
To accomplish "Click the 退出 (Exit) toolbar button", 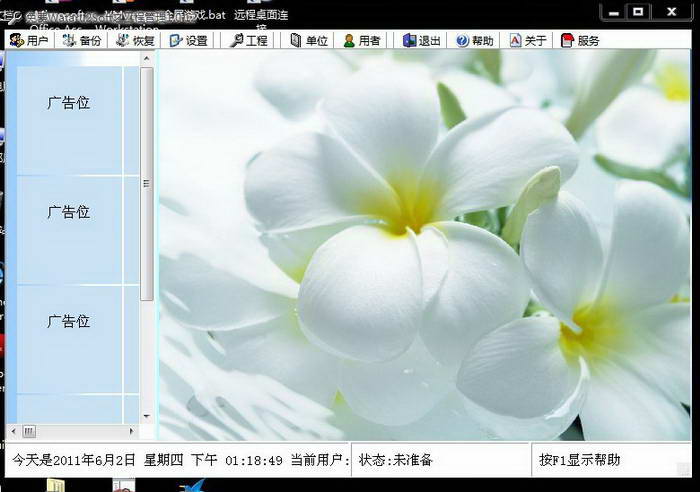I will pyautogui.click(x=421, y=41).
